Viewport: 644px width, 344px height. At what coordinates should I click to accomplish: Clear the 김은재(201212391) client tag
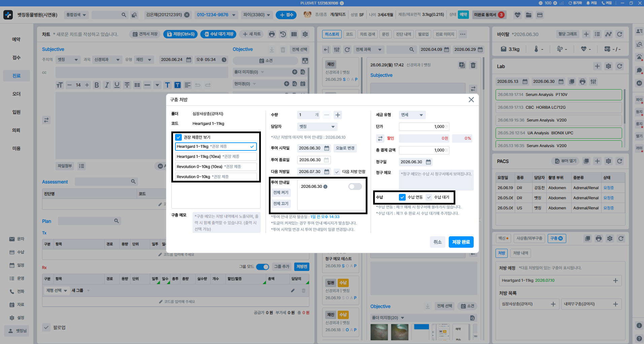(187, 15)
